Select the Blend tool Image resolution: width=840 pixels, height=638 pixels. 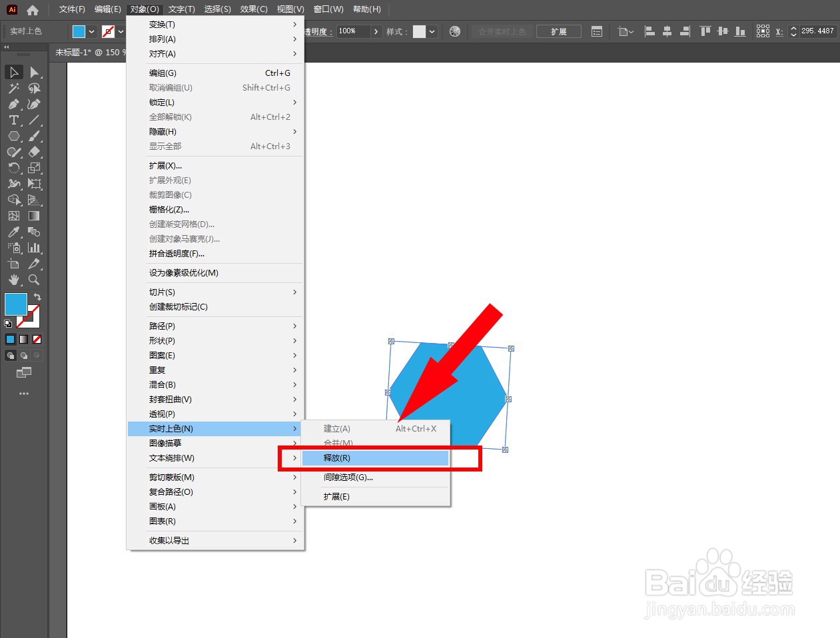tap(35, 232)
